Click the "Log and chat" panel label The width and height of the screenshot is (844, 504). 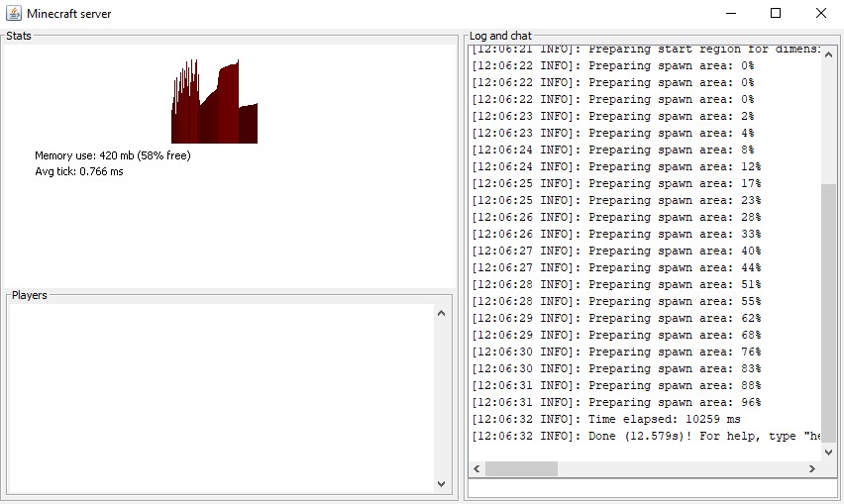coord(500,36)
